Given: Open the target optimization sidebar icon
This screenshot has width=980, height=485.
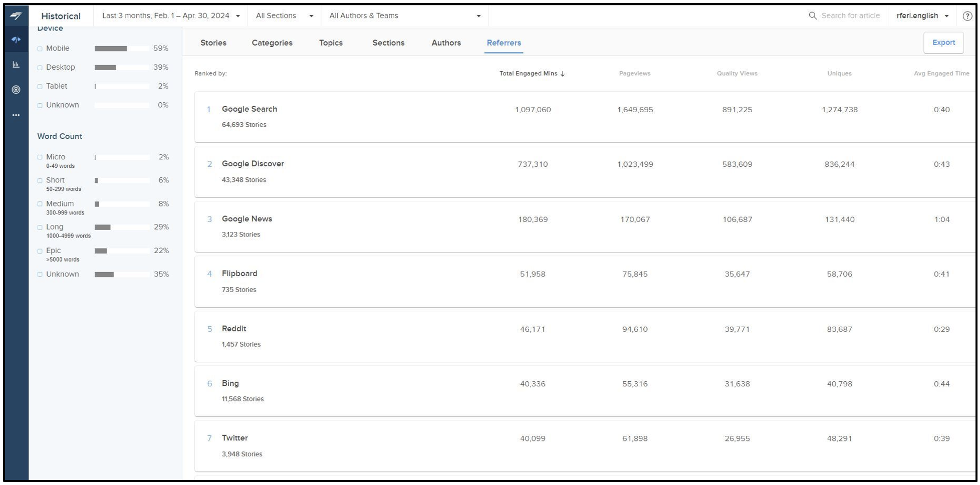Looking at the screenshot, I should (x=16, y=90).
